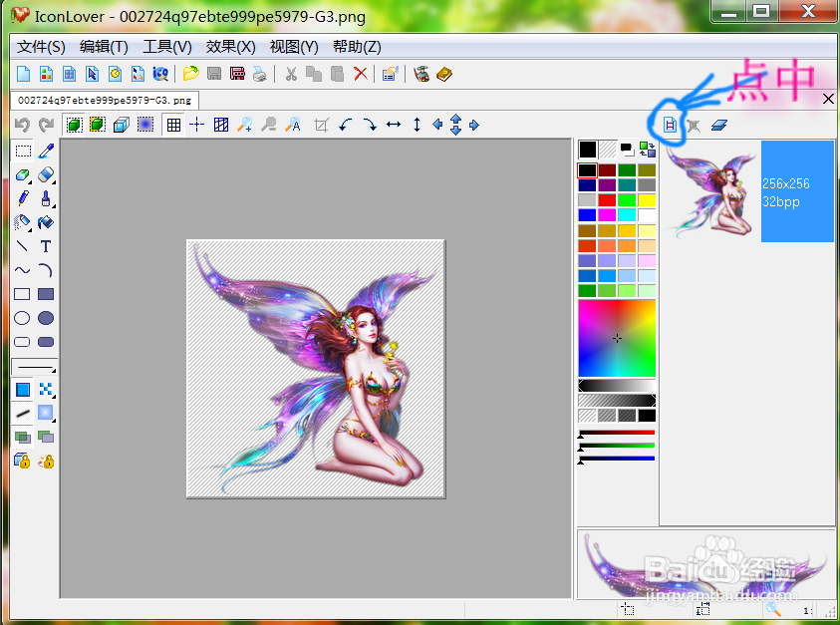Select the paint bucket fill tool
840x625 pixels.
pos(46,222)
